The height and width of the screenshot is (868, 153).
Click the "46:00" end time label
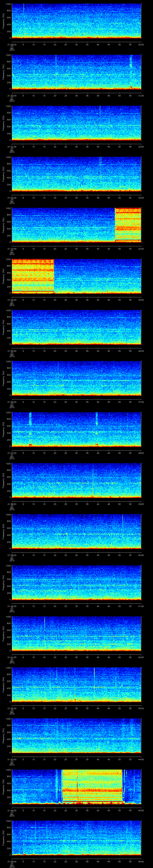(x=141, y=861)
